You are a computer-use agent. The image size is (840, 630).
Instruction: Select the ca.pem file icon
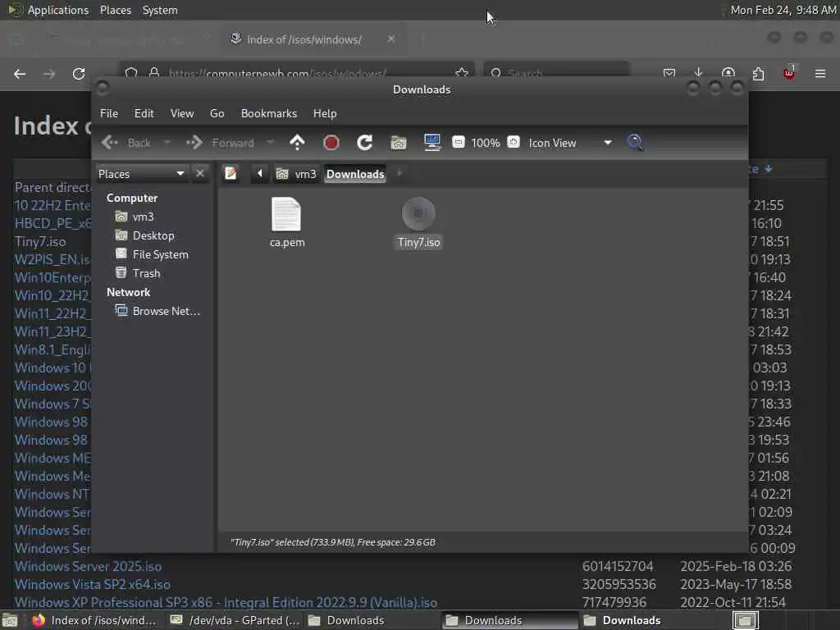(x=286, y=214)
